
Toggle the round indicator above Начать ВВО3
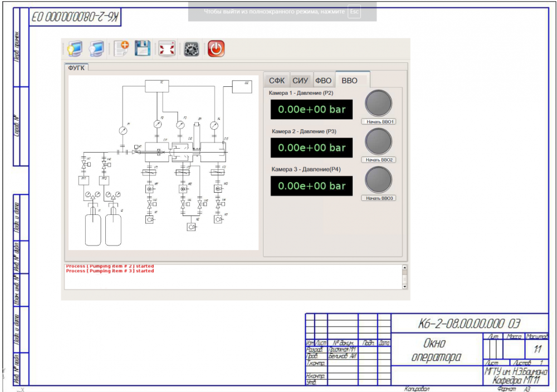pos(378,180)
